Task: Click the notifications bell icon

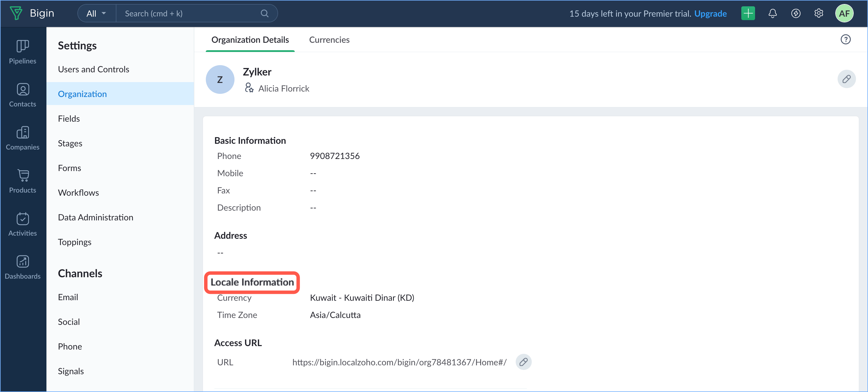Action: [x=772, y=13]
